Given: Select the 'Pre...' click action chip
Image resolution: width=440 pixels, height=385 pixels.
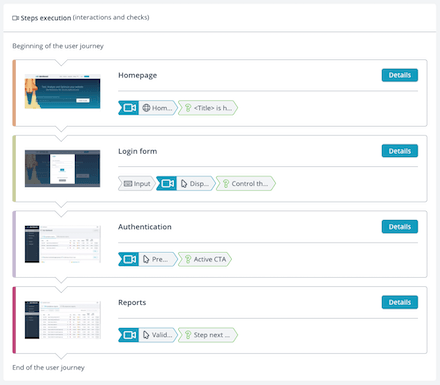Looking at the screenshot, I should coord(158,259).
